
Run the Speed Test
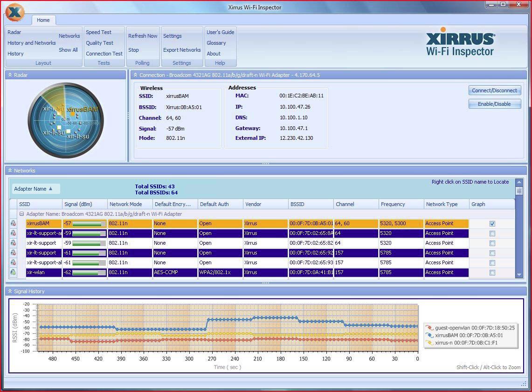pos(98,32)
